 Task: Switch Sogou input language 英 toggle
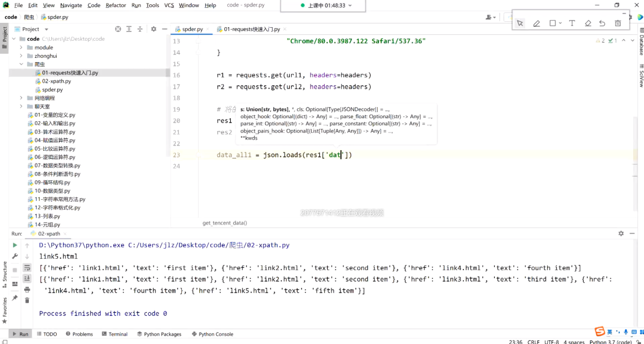610,332
